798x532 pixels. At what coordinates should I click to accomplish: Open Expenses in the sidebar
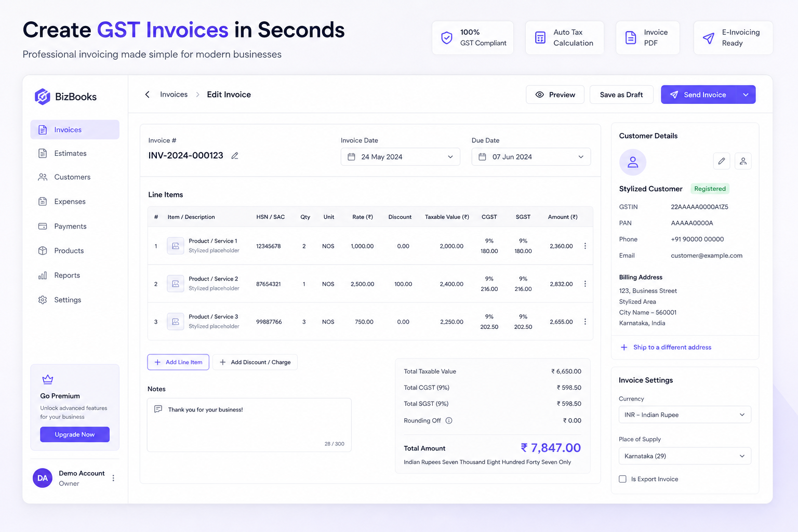(x=75, y=202)
